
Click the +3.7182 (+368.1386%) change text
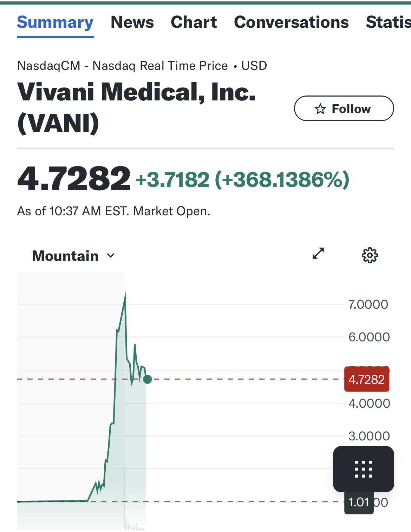point(242,179)
